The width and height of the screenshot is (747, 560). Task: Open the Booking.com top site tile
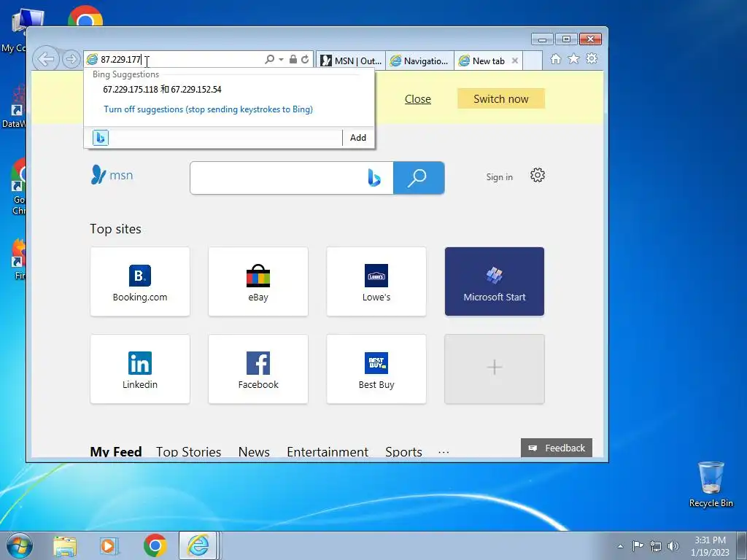140,281
